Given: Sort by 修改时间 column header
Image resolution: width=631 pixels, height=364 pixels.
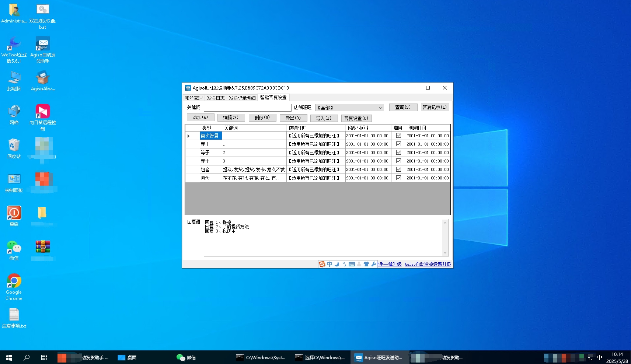Looking at the screenshot, I should (x=368, y=128).
